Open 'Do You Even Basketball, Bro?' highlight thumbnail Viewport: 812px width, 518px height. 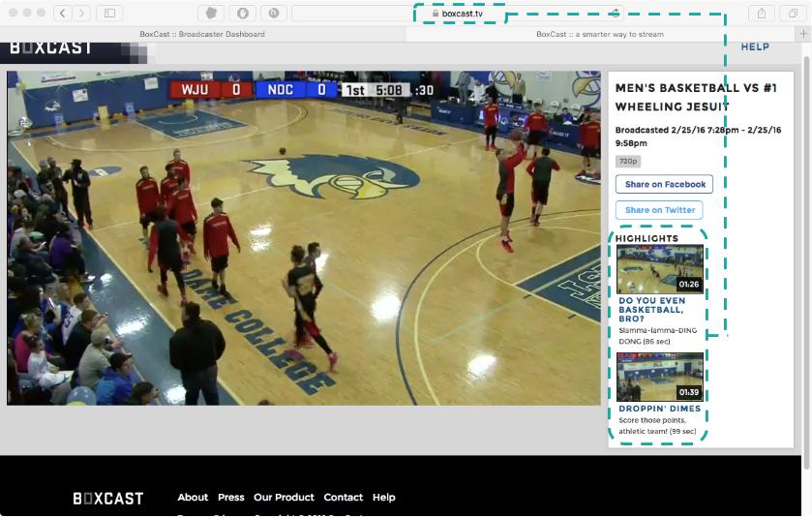[660, 269]
